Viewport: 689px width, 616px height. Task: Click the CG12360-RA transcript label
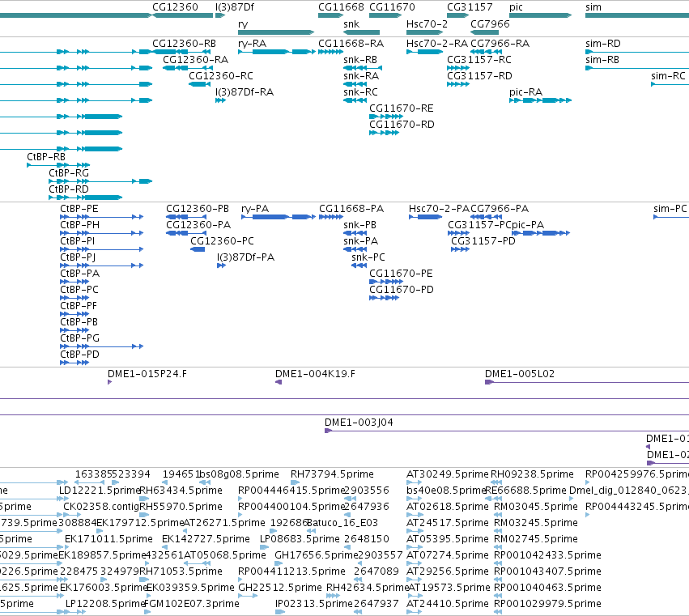pyautogui.click(x=196, y=60)
